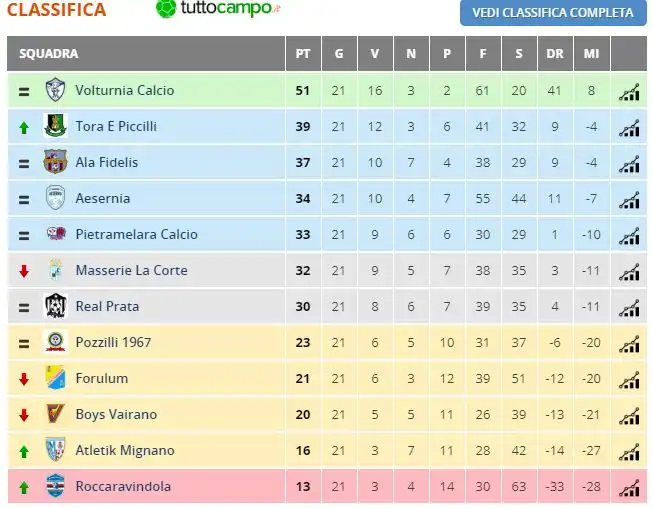Open the stats chart icon for Roccaravindola
Screen dimensions: 653x508
(629, 488)
